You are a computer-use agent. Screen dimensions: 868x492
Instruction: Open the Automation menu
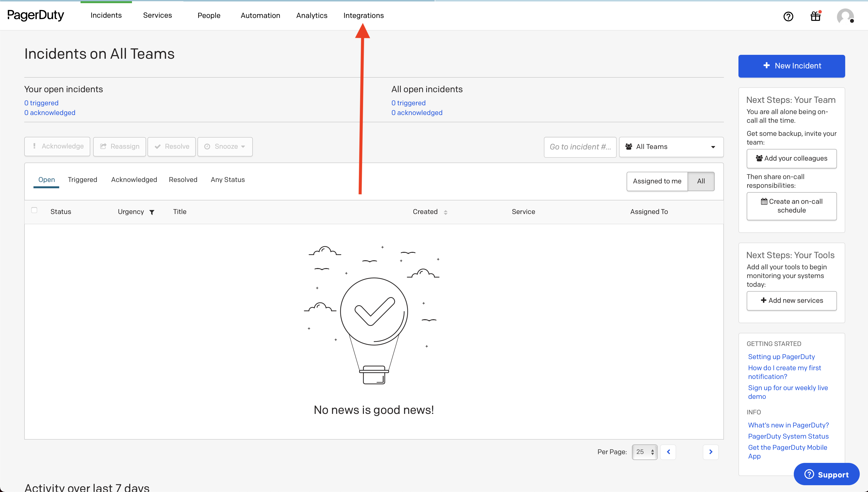(260, 16)
